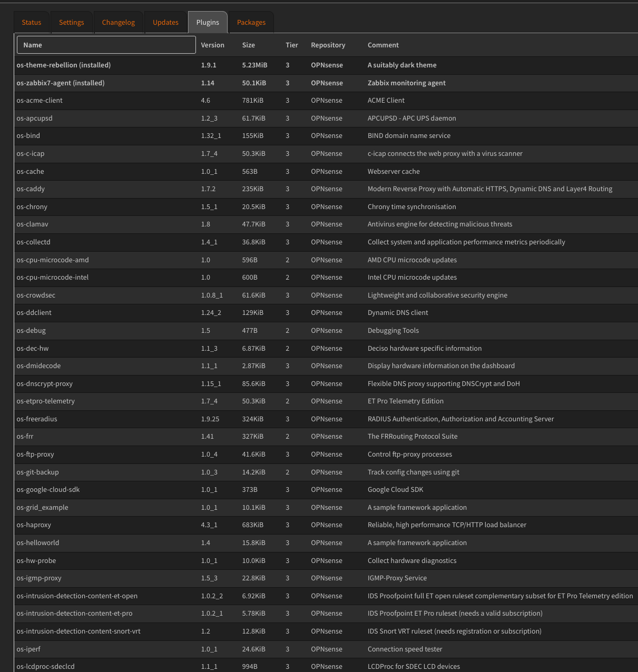The width and height of the screenshot is (638, 672).
Task: Sort plugins by the Tier column
Action: [x=291, y=45]
